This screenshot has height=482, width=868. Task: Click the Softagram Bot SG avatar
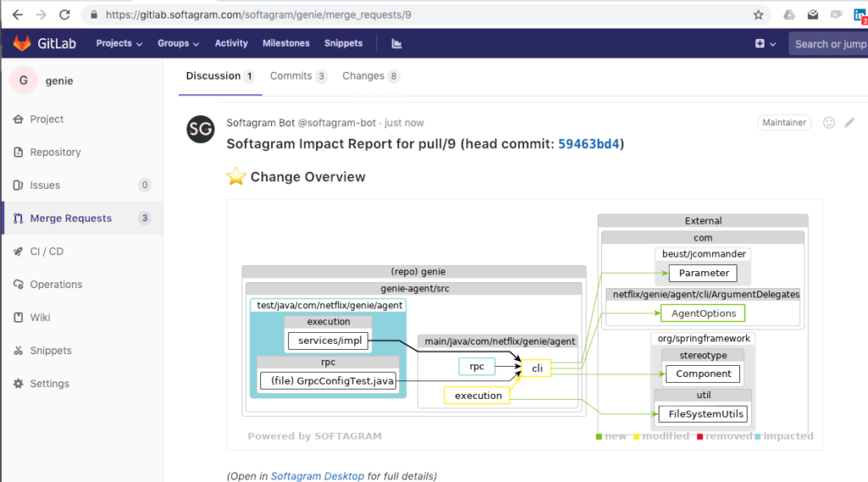click(200, 130)
